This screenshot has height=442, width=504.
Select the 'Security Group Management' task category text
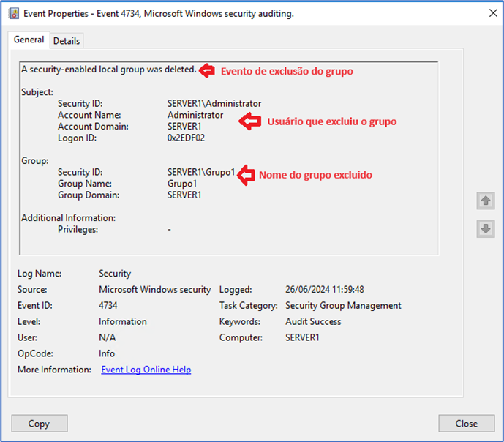(343, 305)
